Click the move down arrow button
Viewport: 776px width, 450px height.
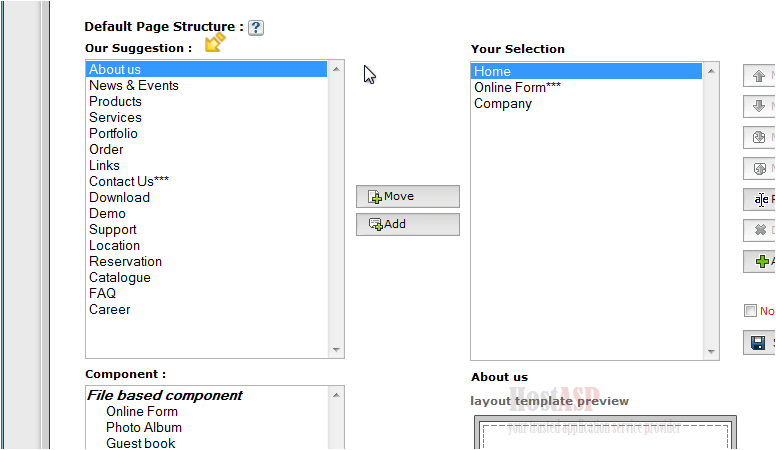pos(759,106)
